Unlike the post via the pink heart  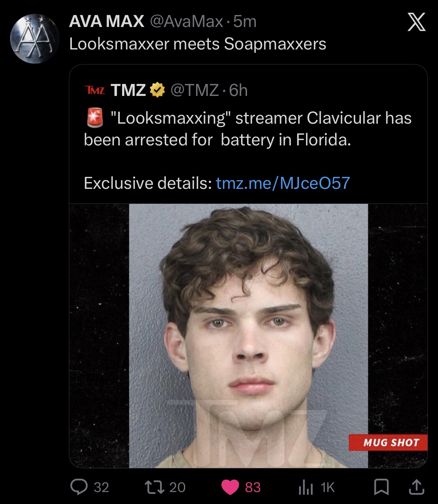(x=230, y=487)
